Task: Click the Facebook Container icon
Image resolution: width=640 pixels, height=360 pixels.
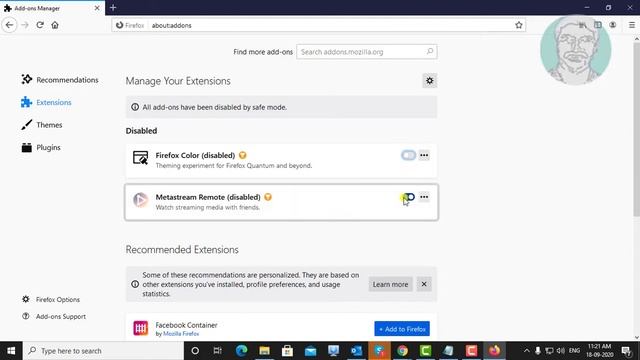Action: (140, 328)
